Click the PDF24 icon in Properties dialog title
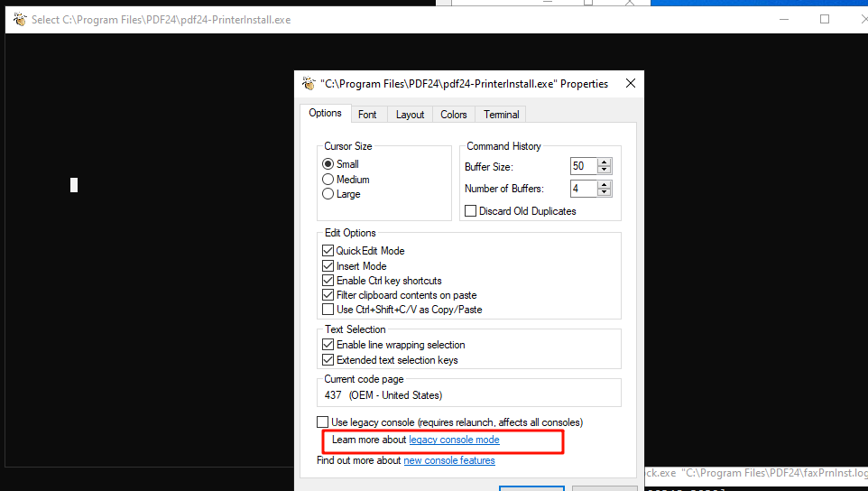 (x=309, y=83)
